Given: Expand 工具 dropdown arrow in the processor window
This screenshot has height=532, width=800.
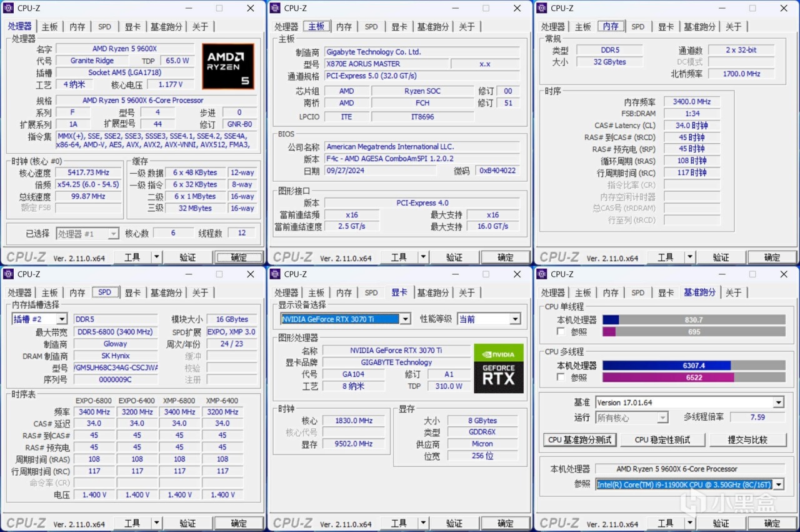Looking at the screenshot, I should tap(157, 257).
